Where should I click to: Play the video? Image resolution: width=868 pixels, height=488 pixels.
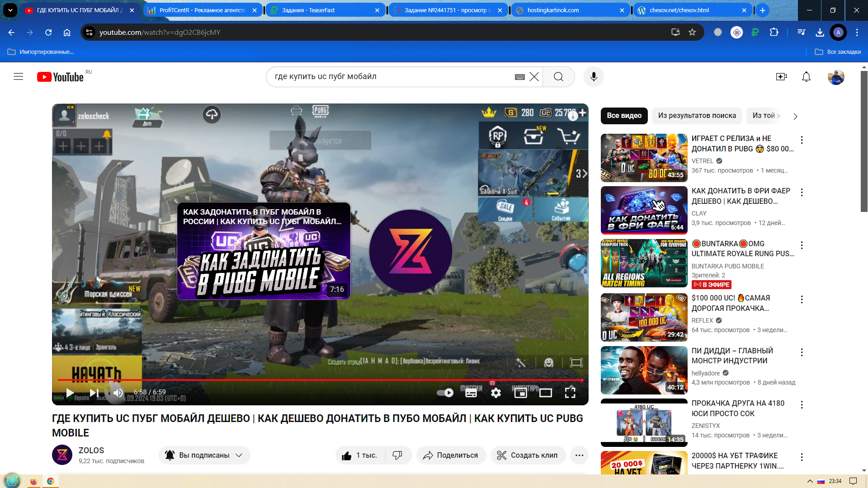tap(70, 393)
